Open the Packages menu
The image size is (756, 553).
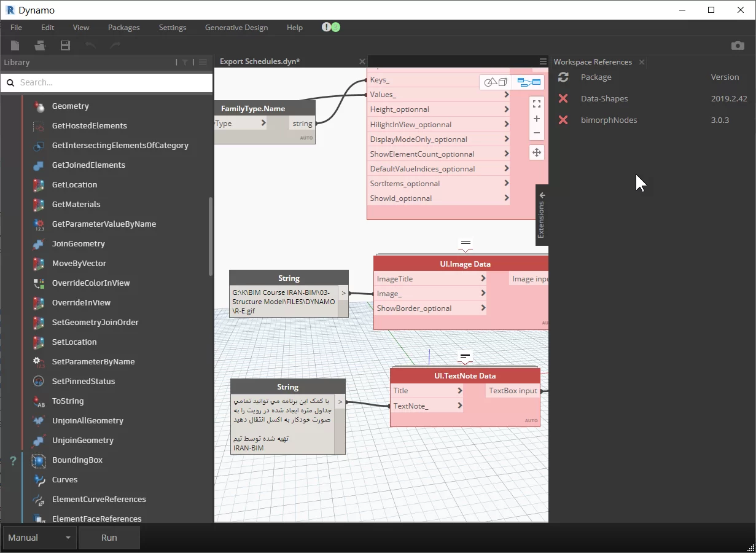pyautogui.click(x=123, y=28)
